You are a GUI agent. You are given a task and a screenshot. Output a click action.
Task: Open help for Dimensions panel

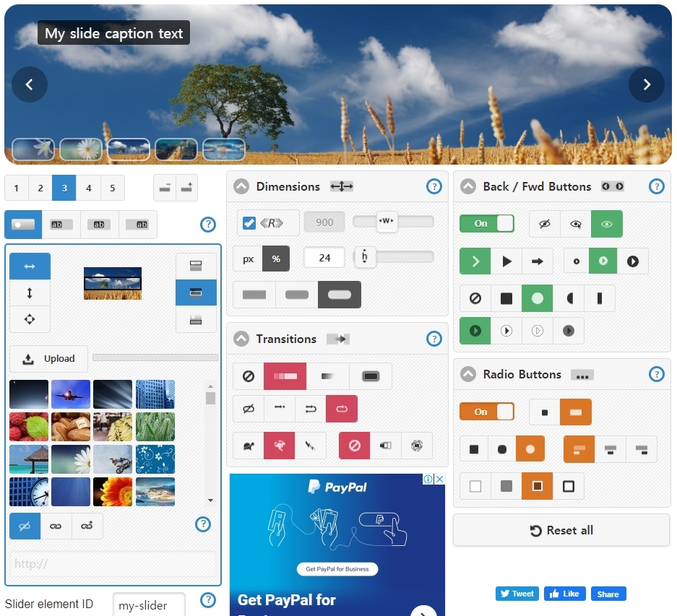(434, 186)
